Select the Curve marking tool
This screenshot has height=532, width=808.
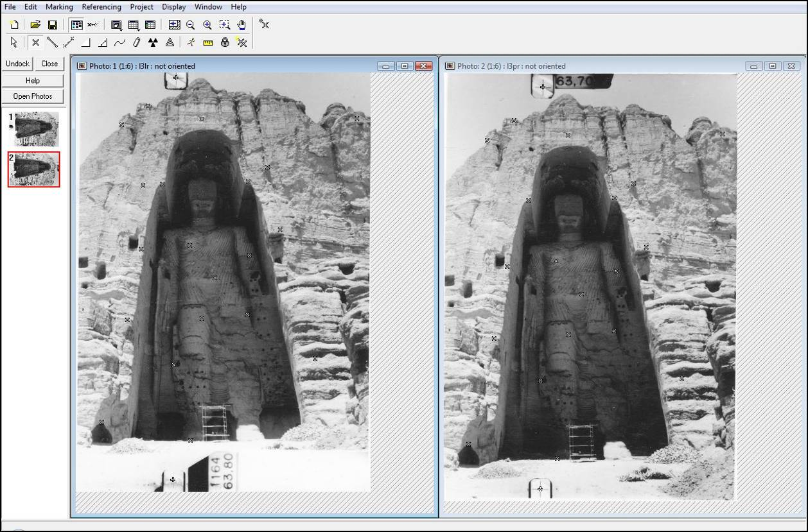(x=119, y=42)
